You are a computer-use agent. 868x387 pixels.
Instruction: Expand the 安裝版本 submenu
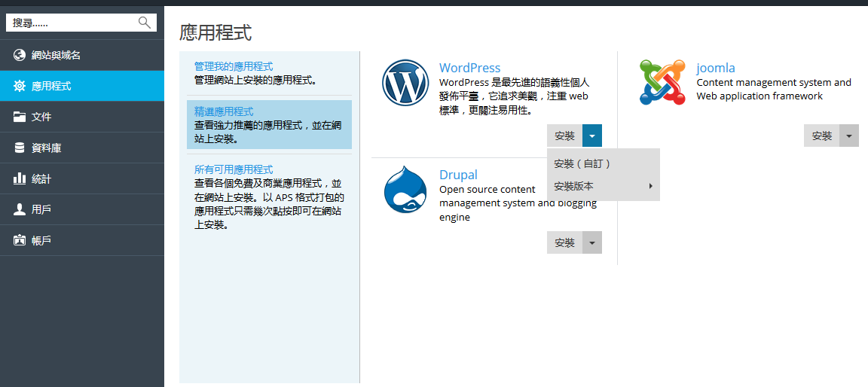pos(604,186)
